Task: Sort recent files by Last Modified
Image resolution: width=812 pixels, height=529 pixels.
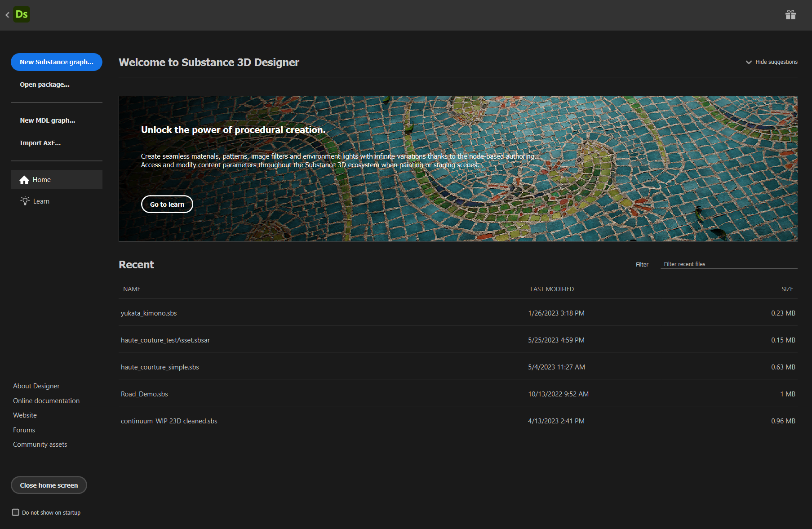Action: click(552, 289)
